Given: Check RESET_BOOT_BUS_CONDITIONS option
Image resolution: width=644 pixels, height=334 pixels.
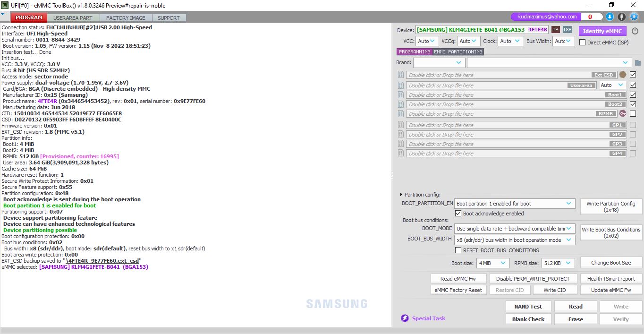Looking at the screenshot, I should coord(458,250).
